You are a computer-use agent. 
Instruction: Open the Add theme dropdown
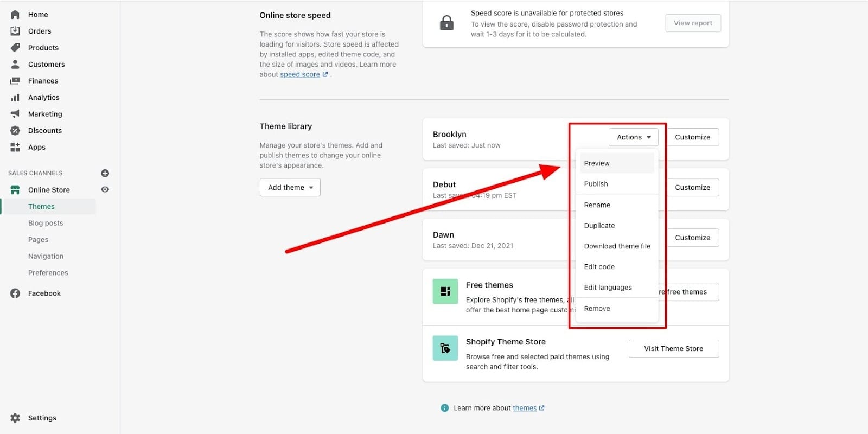coord(290,187)
